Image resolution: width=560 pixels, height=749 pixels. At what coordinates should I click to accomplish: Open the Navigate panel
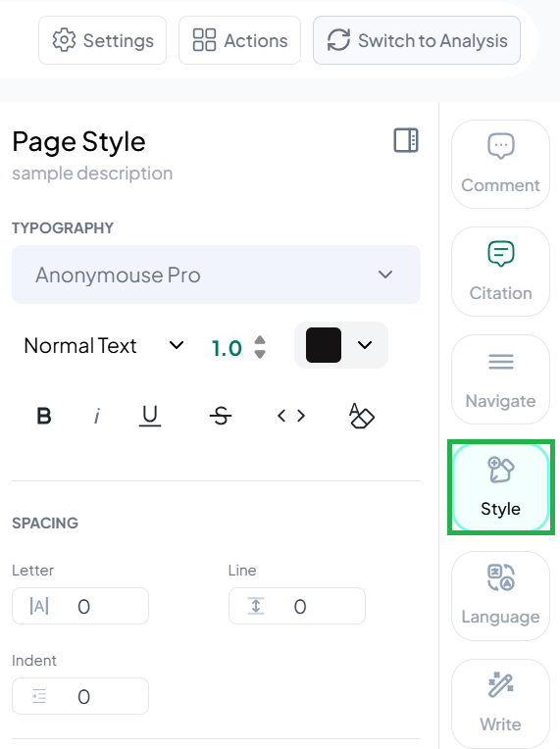coord(500,379)
